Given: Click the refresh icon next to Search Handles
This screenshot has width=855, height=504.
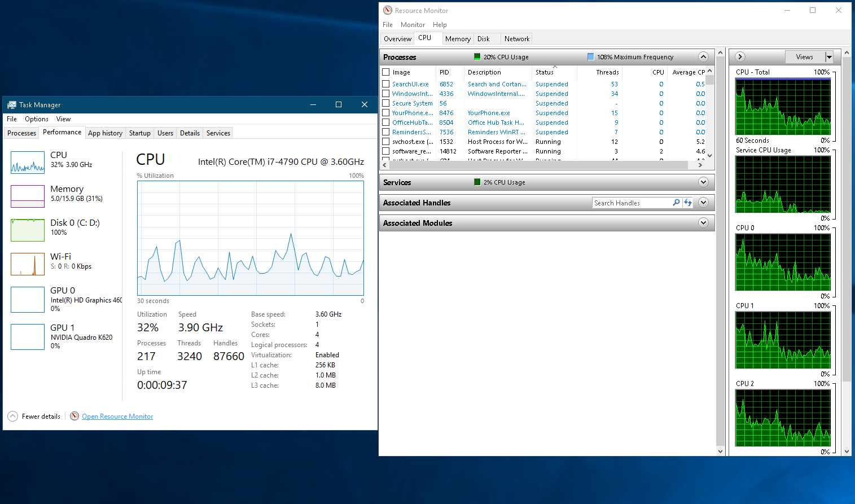Looking at the screenshot, I should (x=687, y=203).
